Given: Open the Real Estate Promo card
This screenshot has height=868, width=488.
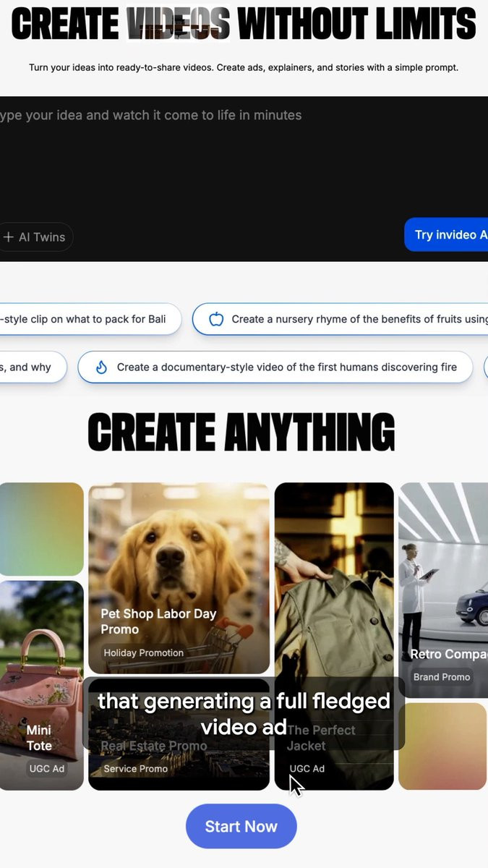Looking at the screenshot, I should [179, 734].
